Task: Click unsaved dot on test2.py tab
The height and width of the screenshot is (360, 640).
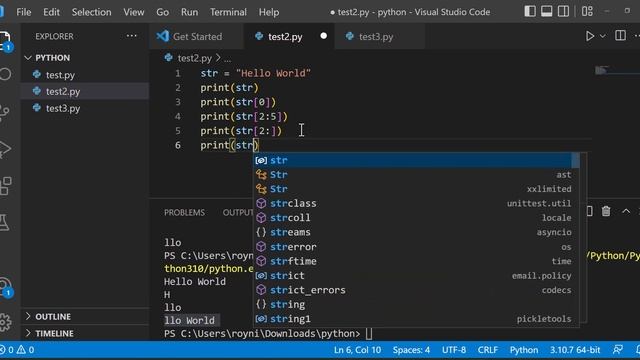Action: click(324, 36)
